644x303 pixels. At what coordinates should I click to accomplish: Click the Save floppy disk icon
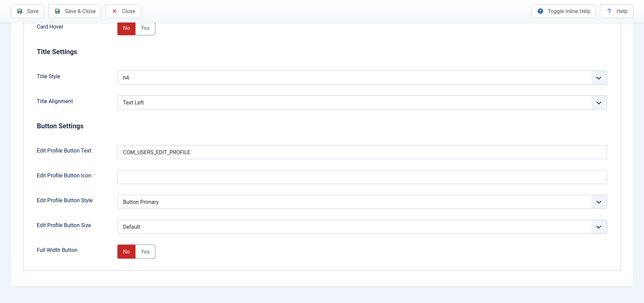pos(20,11)
